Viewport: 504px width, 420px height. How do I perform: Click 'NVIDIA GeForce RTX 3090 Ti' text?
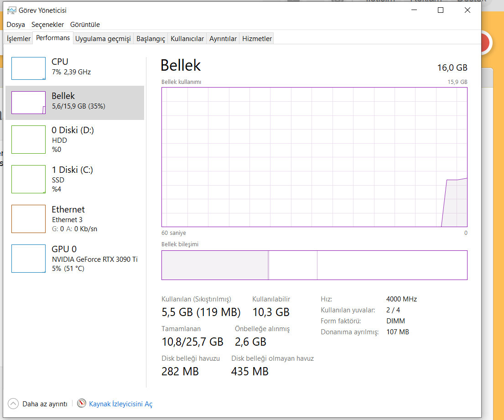[x=95, y=259]
